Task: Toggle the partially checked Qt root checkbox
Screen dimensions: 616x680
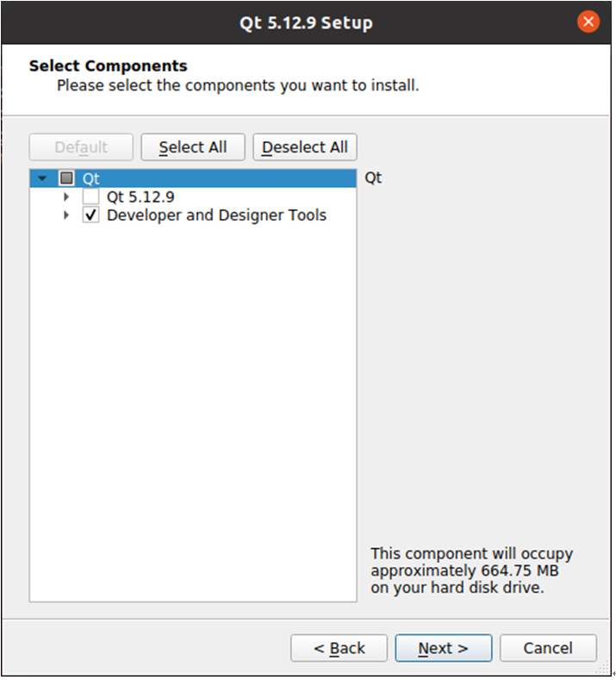Action: 66,178
